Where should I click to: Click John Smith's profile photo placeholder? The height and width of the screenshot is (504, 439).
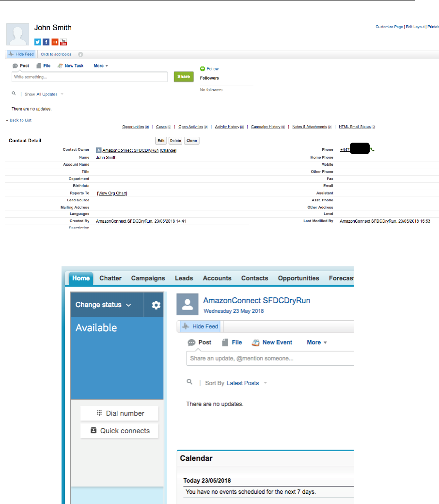(17, 34)
